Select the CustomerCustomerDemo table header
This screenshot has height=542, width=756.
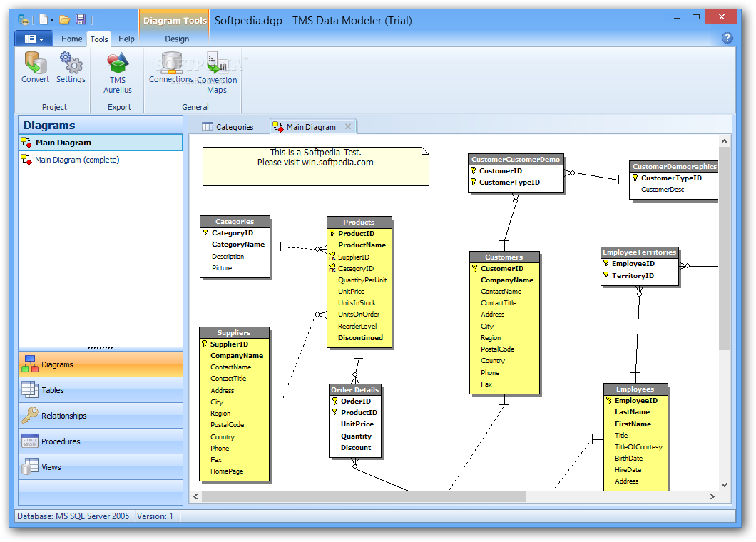coord(516,159)
